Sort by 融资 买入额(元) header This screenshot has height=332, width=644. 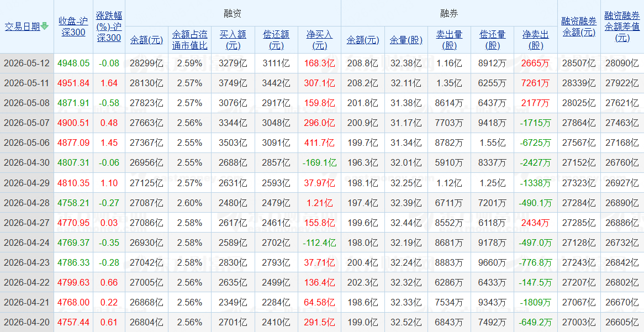coord(233,40)
